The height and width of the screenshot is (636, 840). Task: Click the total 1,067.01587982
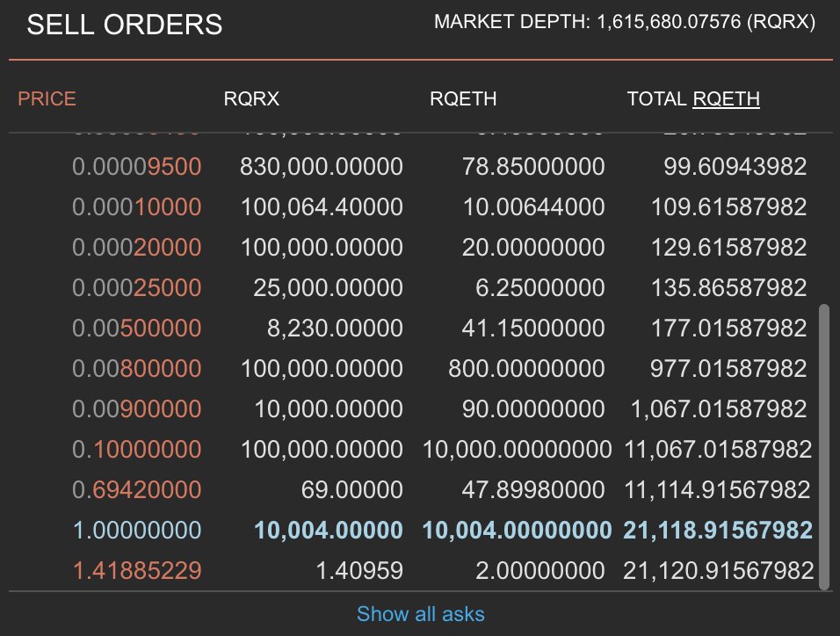click(719, 408)
